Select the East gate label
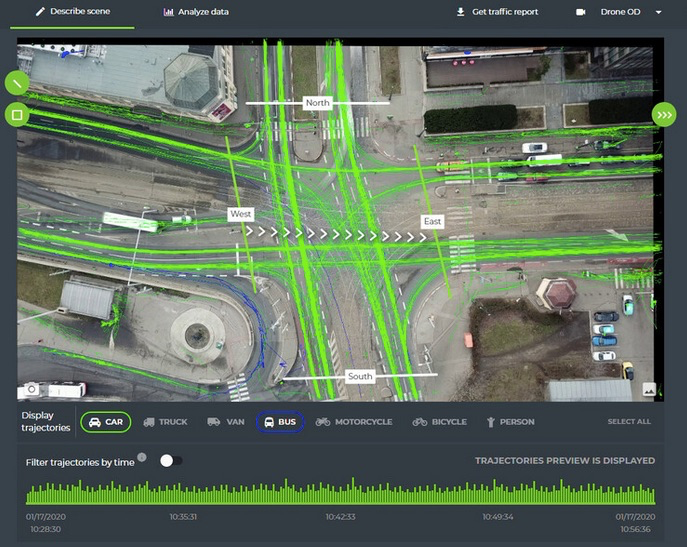 point(432,221)
